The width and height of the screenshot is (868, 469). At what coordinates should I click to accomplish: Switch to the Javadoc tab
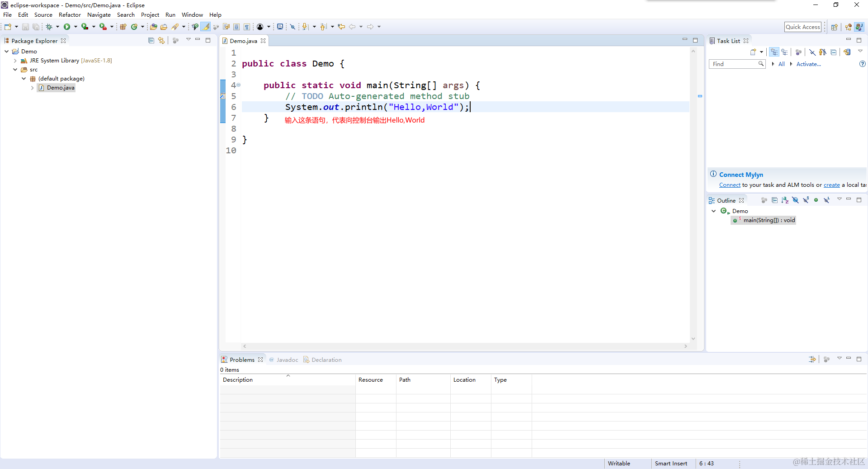click(283, 360)
